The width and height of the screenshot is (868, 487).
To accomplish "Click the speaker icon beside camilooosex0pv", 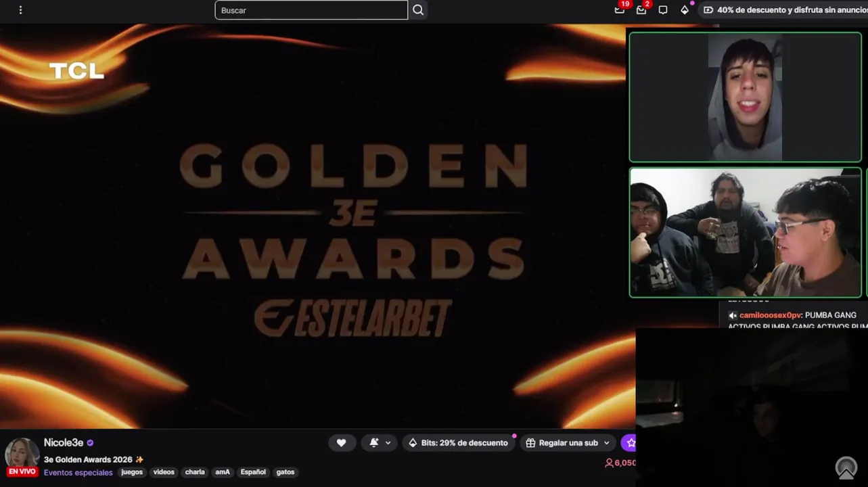I will click(x=732, y=315).
